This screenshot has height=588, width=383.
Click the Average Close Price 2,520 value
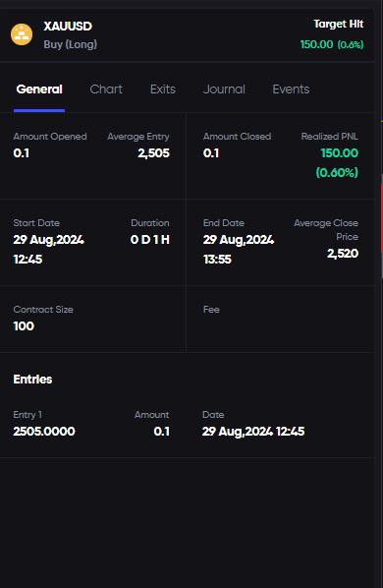coord(343,254)
